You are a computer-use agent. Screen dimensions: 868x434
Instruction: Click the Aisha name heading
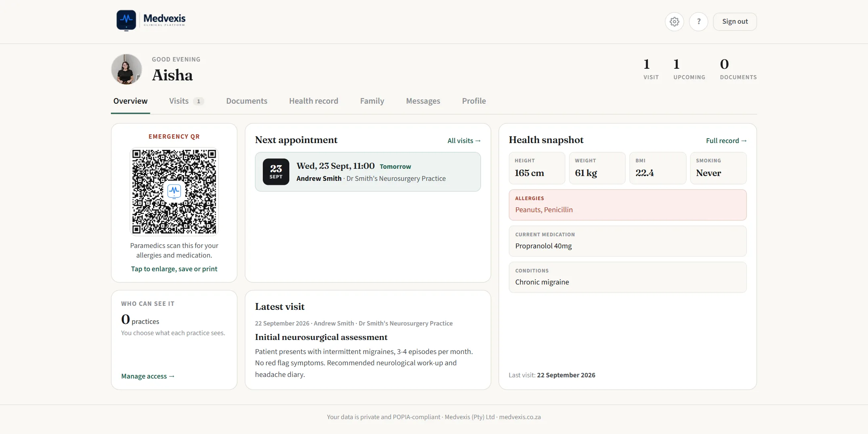172,75
